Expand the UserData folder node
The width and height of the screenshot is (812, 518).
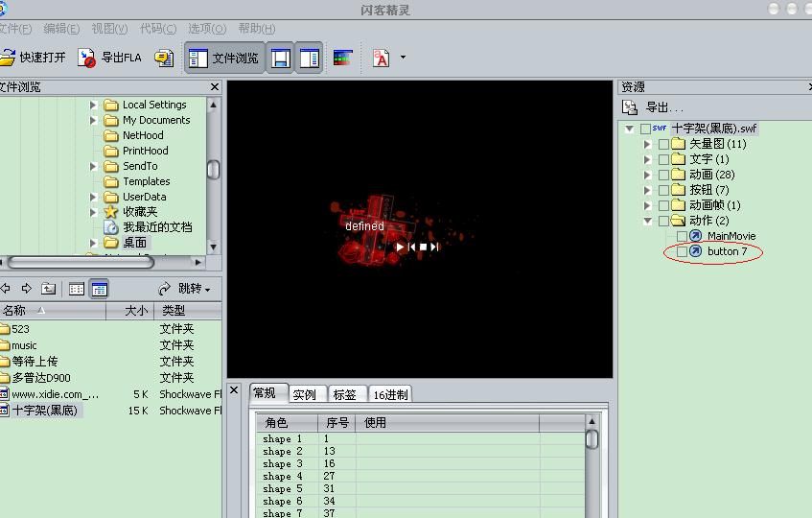coord(93,197)
